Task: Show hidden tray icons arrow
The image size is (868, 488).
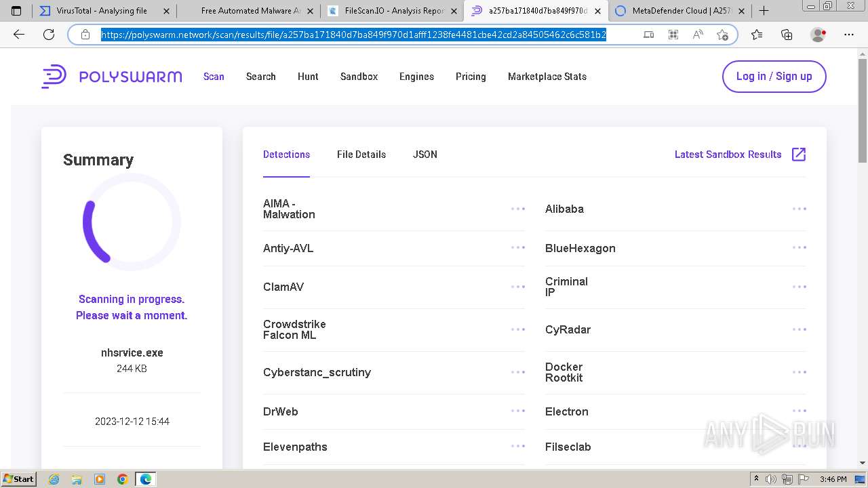Action: tap(756, 479)
